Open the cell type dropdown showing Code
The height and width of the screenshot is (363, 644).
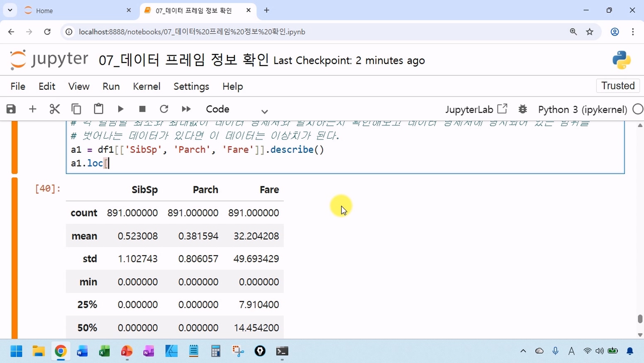237,109
